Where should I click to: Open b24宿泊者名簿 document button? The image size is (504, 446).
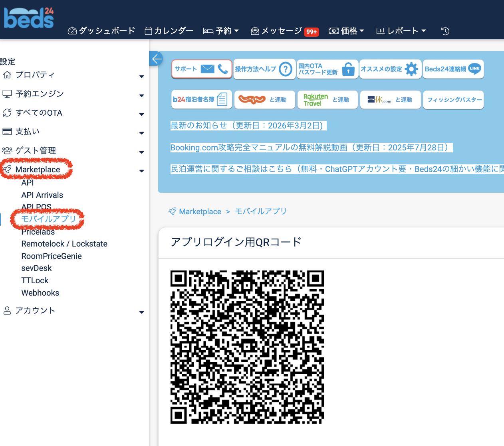click(x=202, y=99)
